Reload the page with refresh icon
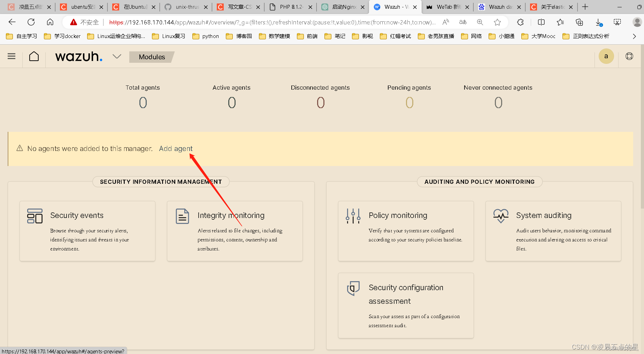 (x=31, y=22)
